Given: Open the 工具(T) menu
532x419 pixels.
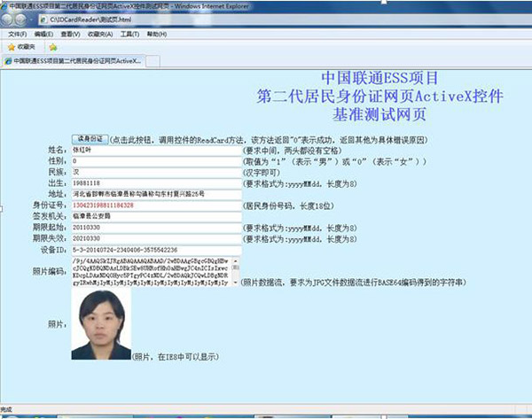Looking at the screenshot, I should point(129,33).
